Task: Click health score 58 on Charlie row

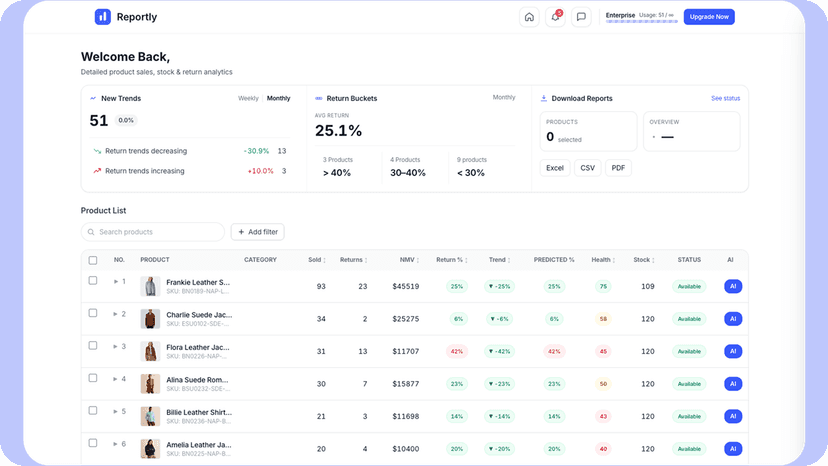Action: tap(603, 319)
